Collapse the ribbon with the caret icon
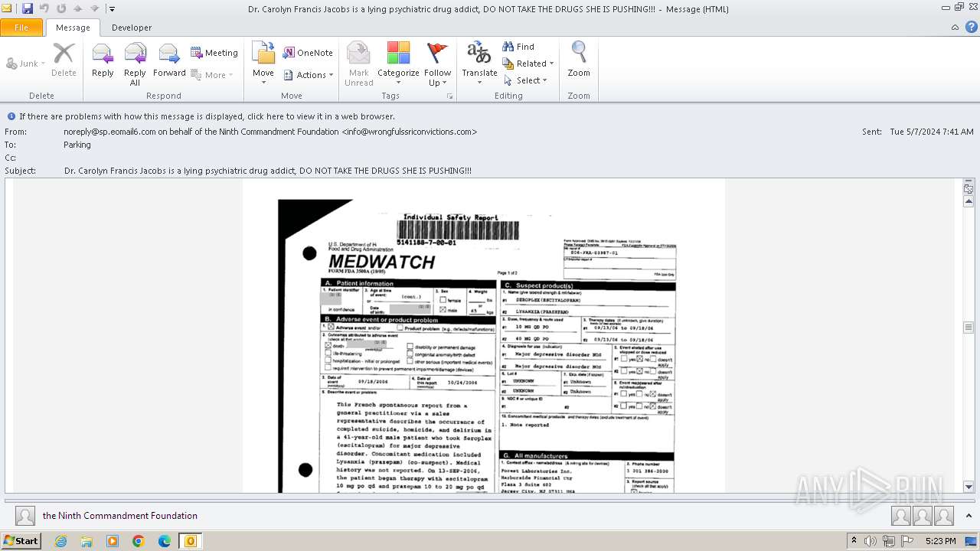Image resolution: width=980 pixels, height=551 pixels. pyautogui.click(x=955, y=28)
